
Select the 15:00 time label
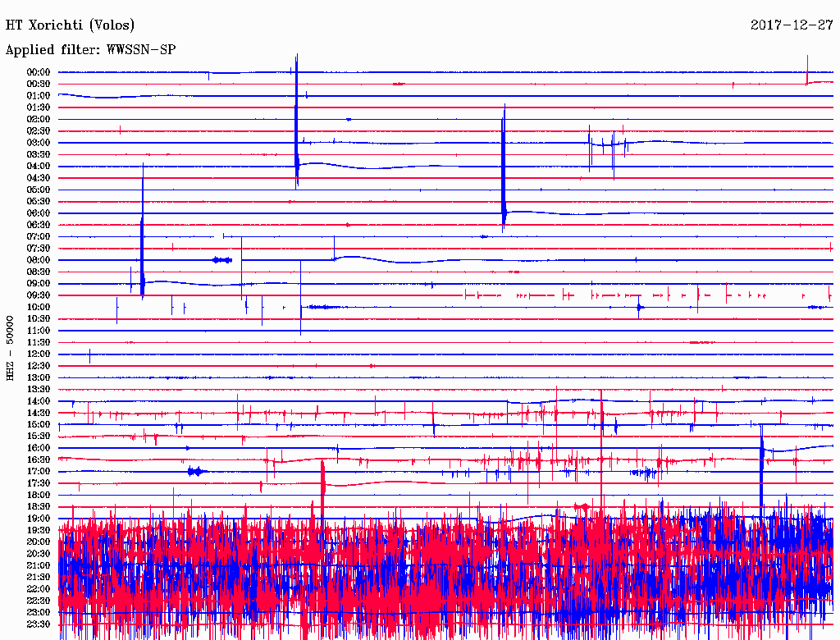coord(39,425)
